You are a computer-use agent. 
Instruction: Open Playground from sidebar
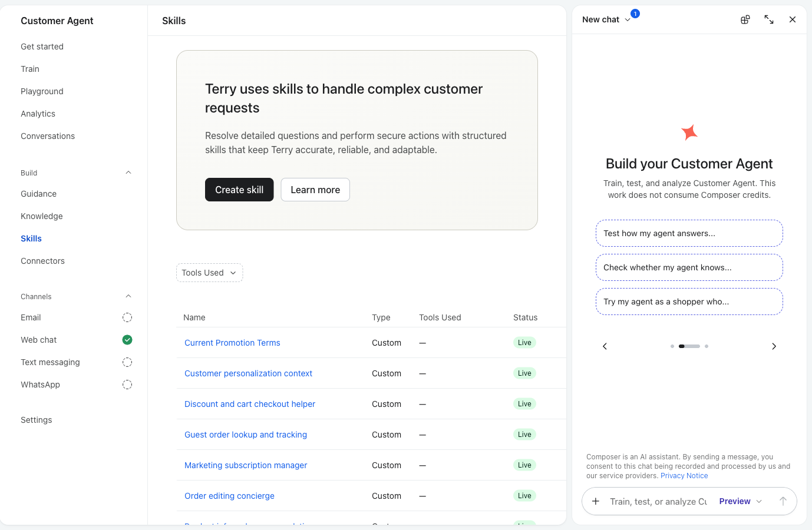click(x=42, y=91)
